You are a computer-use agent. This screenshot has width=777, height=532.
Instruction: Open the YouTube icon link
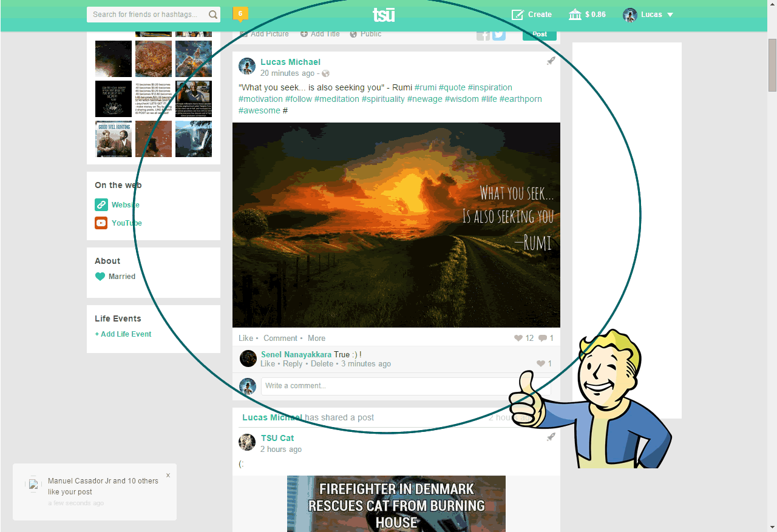(x=101, y=223)
